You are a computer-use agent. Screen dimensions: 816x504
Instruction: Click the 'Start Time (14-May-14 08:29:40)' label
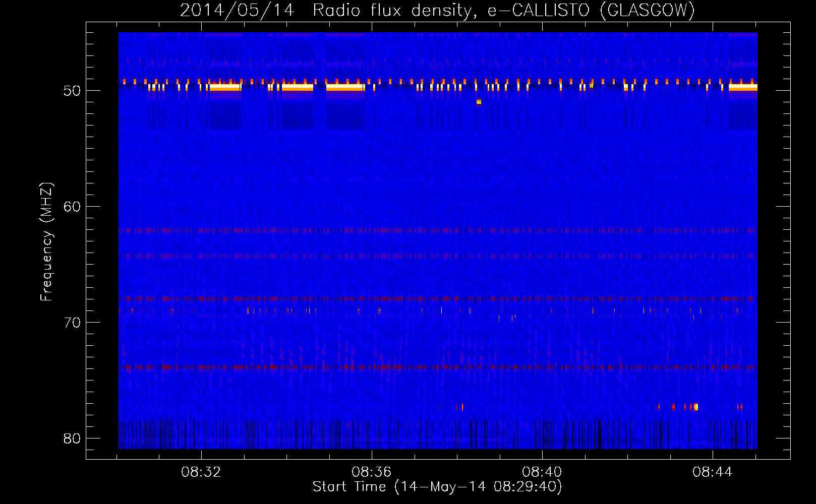point(437,487)
